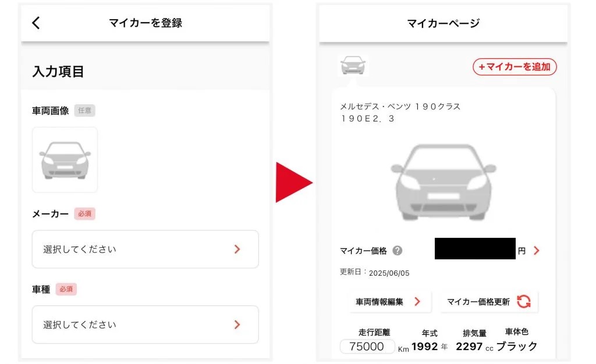Open price details via red chevron beside 円

536,251
